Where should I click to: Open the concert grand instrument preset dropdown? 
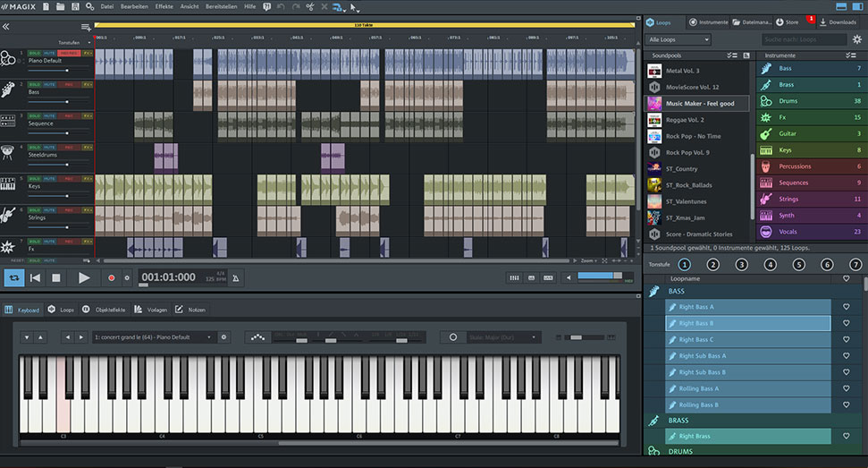pos(155,337)
